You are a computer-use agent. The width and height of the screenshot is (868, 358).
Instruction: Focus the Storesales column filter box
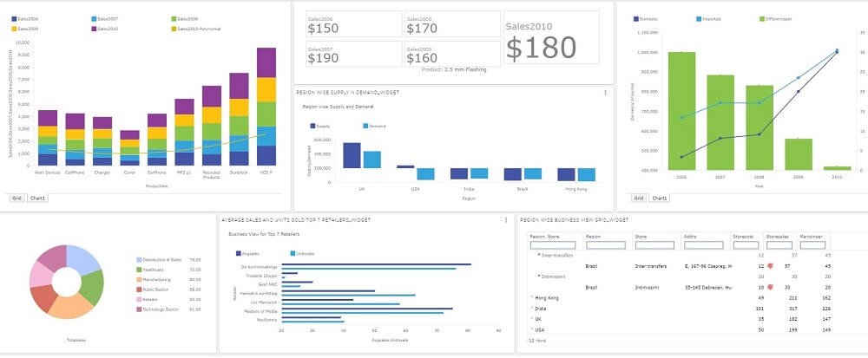tap(779, 245)
